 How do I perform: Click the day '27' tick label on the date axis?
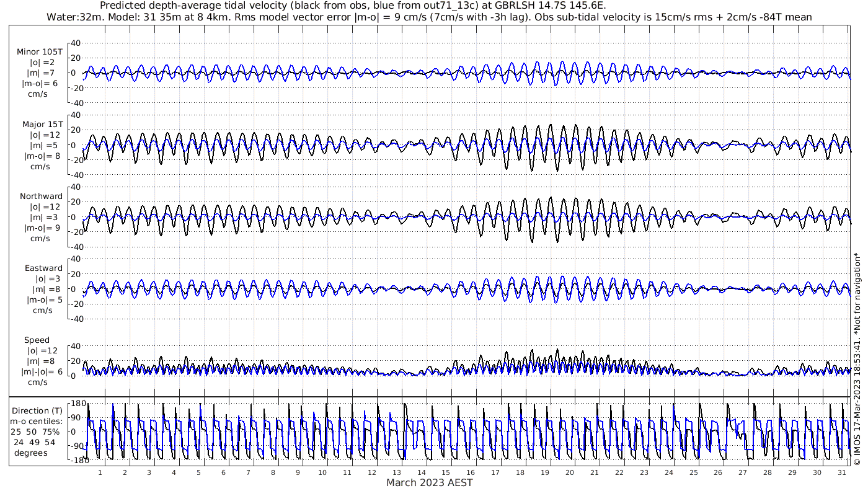743,472
